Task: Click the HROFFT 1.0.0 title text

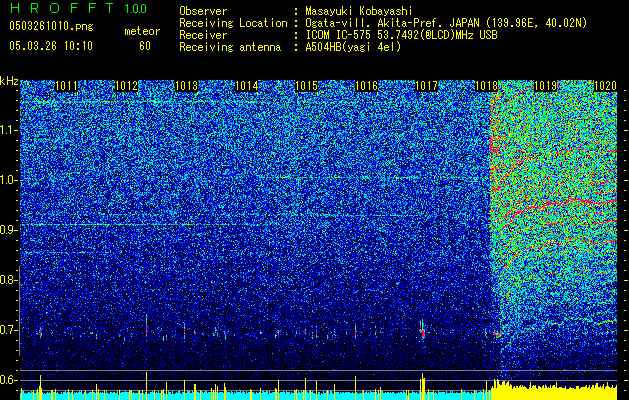Action: click(78, 8)
